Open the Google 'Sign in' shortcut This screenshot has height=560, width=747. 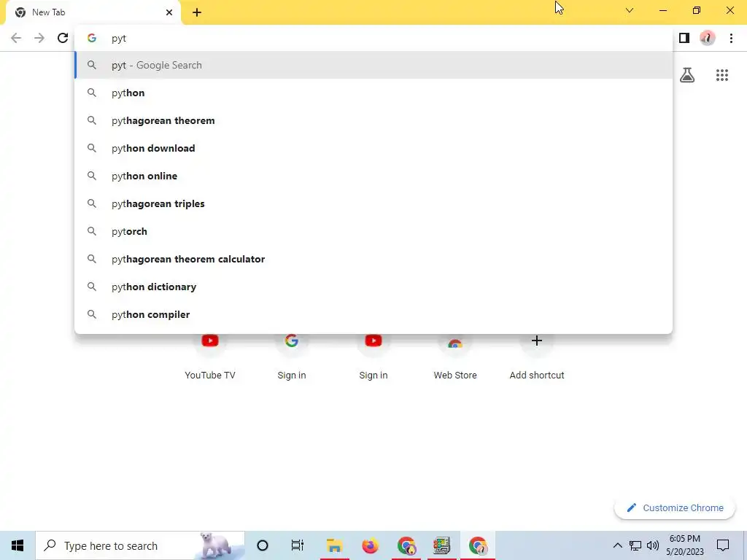pyautogui.click(x=292, y=357)
